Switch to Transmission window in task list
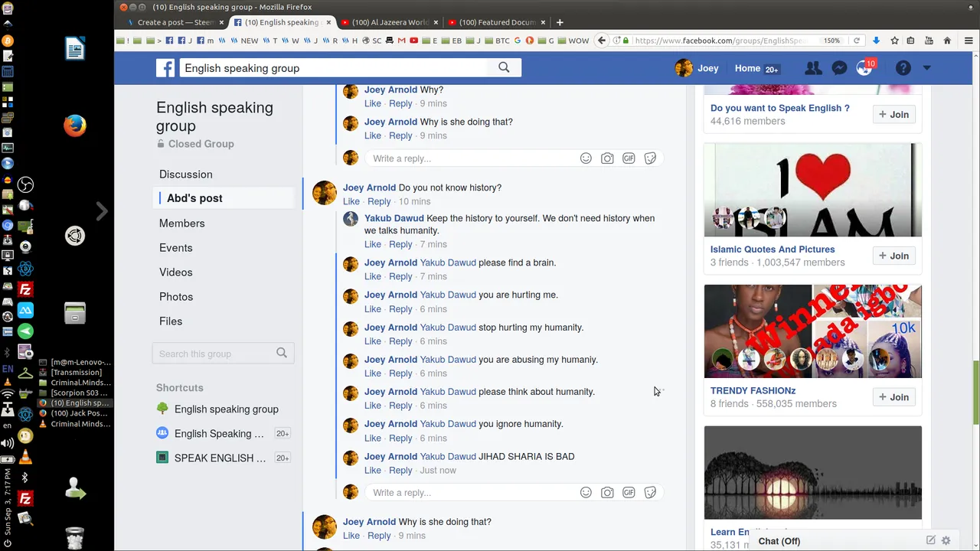The height and width of the screenshot is (551, 980). [x=77, y=373]
